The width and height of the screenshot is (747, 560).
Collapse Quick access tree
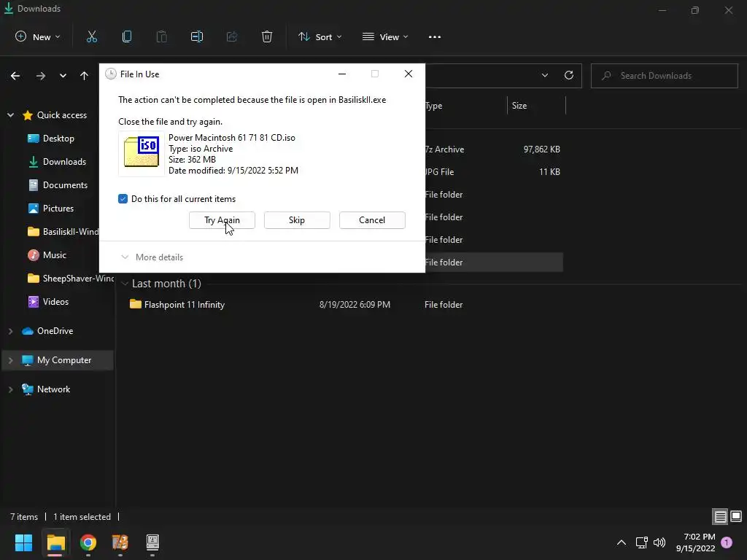(10, 115)
